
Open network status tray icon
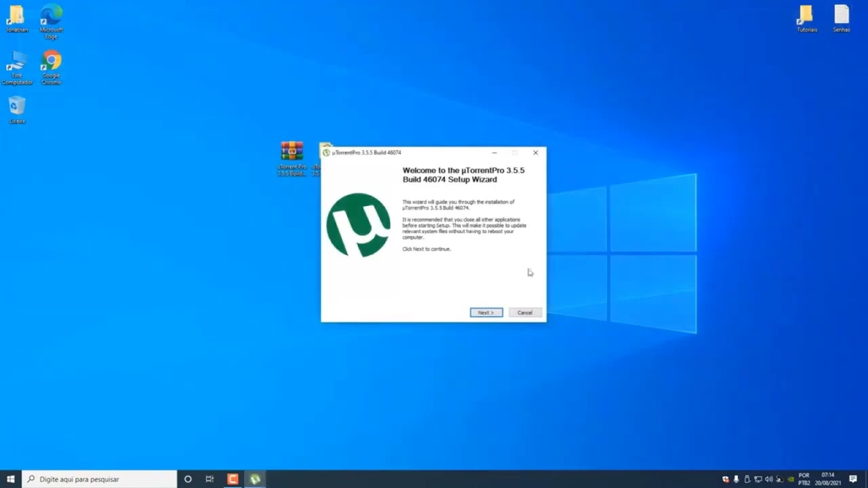click(x=758, y=479)
